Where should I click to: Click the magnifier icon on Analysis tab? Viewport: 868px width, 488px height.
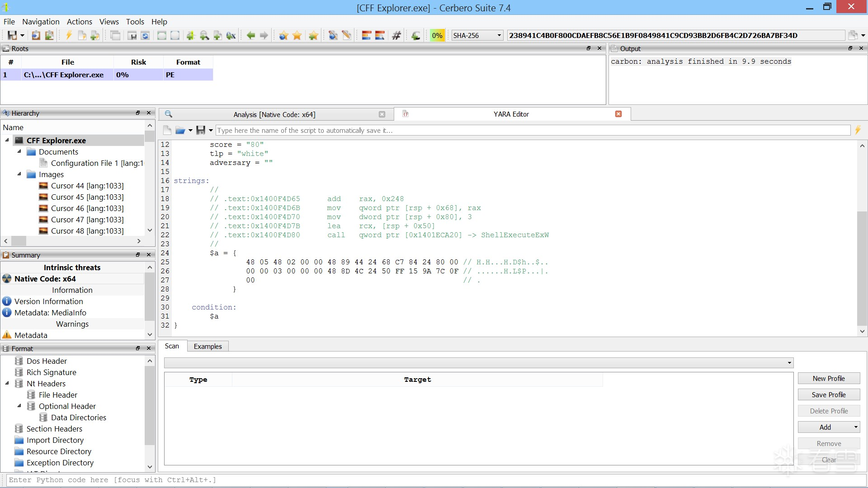[x=169, y=114]
